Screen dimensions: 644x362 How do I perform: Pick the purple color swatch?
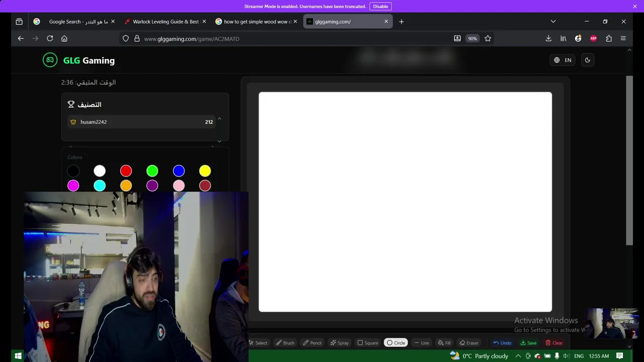click(152, 186)
